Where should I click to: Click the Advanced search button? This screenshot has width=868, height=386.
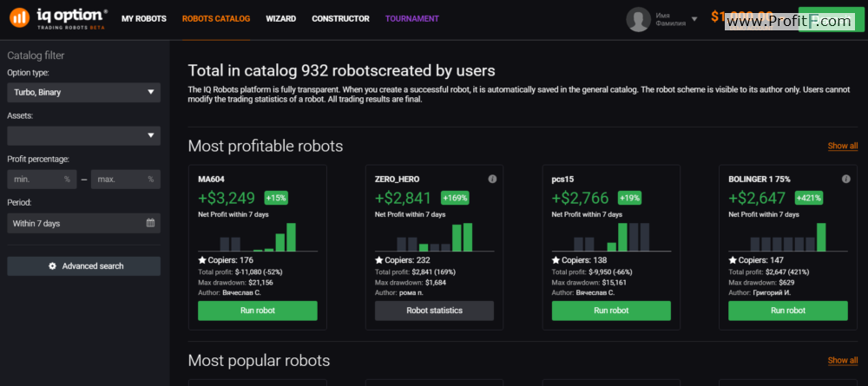[83, 266]
